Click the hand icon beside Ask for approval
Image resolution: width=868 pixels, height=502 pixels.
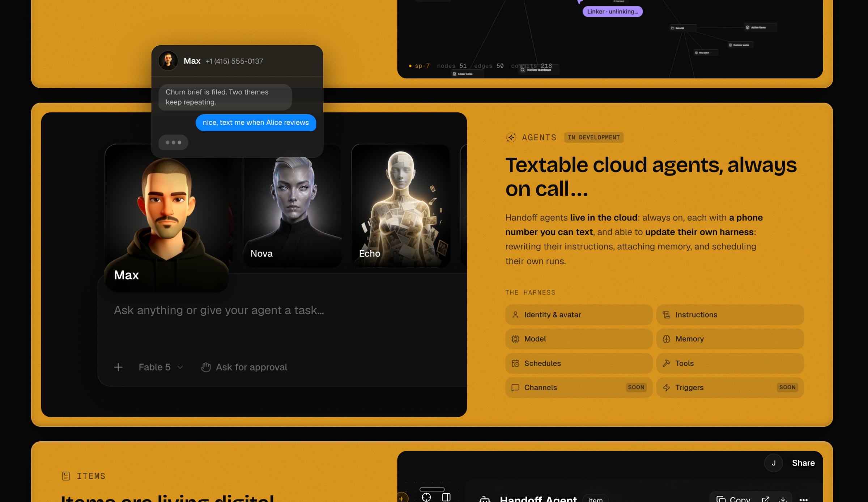206,367
